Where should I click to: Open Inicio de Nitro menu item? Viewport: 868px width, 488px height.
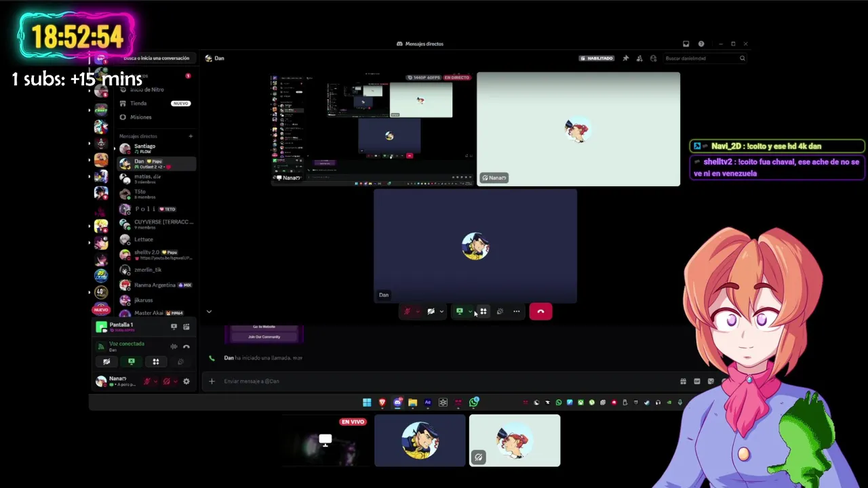pyautogui.click(x=157, y=89)
